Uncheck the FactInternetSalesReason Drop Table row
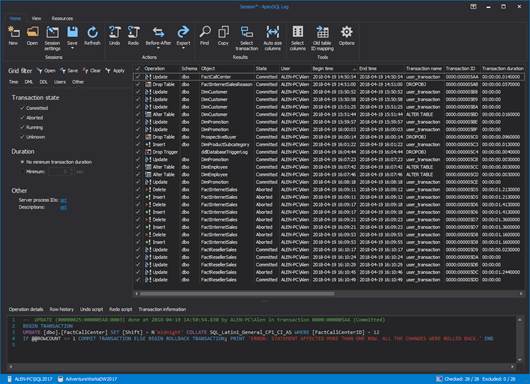This screenshot has height=384, width=530. coord(138,84)
